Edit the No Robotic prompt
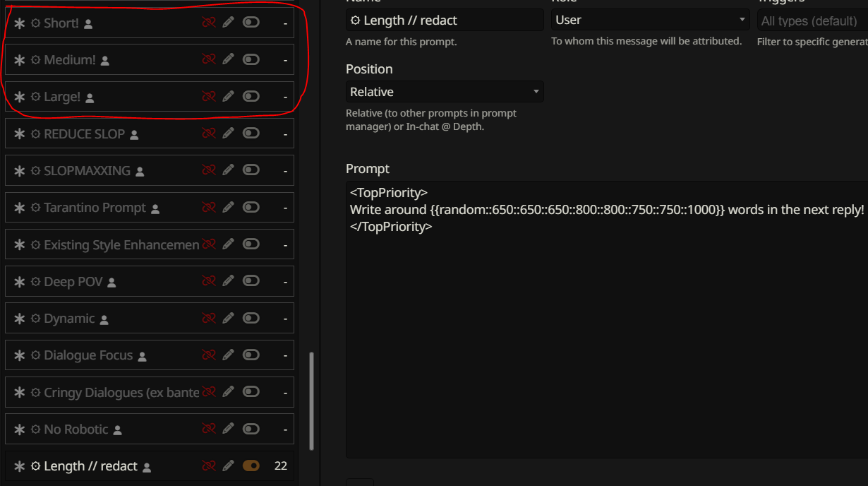 click(228, 429)
